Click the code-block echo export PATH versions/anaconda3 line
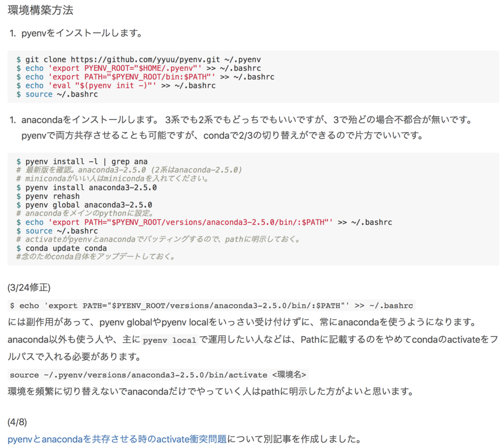Viewport: 504px width, 448px height. (204, 222)
